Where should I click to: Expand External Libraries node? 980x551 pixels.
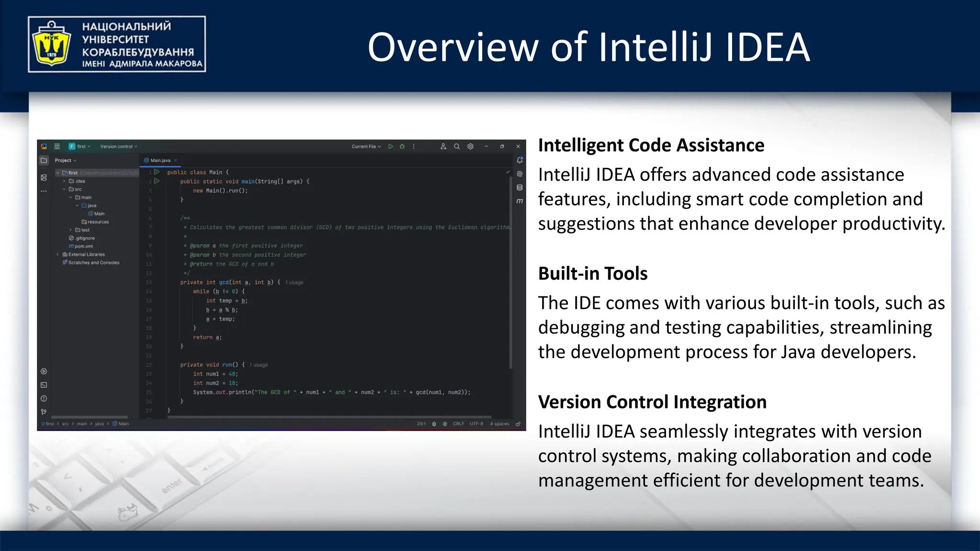pyautogui.click(x=58, y=254)
